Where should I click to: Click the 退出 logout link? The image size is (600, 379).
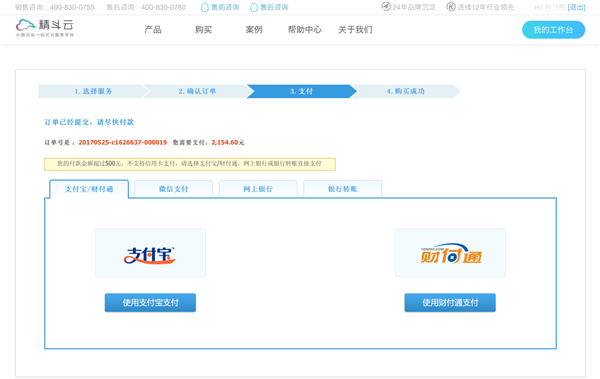point(576,7)
